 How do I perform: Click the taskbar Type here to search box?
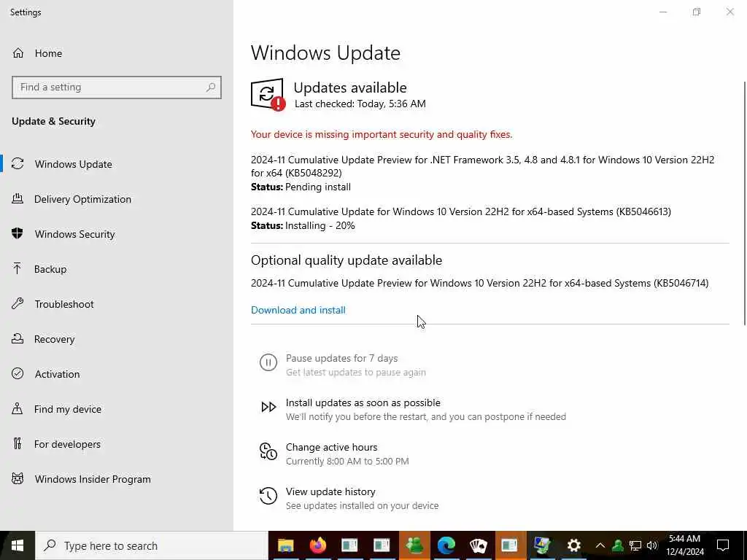152,545
